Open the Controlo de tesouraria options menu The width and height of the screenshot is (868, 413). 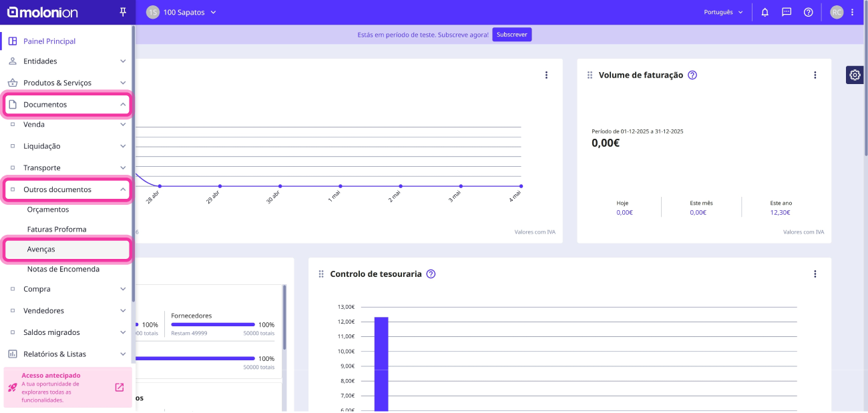pos(815,274)
